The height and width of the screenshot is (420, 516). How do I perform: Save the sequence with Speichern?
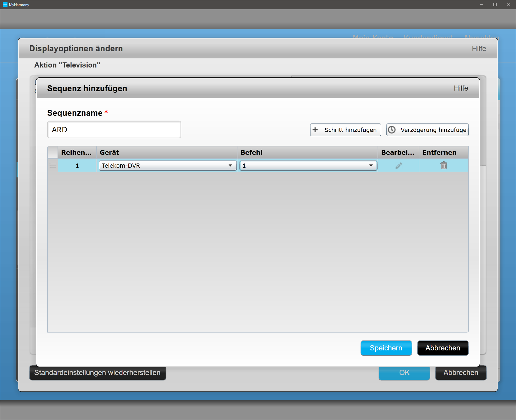[386, 348]
